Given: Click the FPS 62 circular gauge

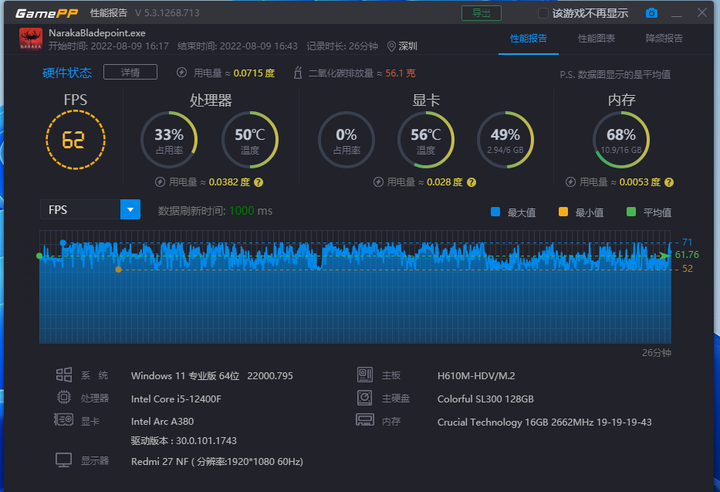Looking at the screenshot, I should tap(75, 140).
